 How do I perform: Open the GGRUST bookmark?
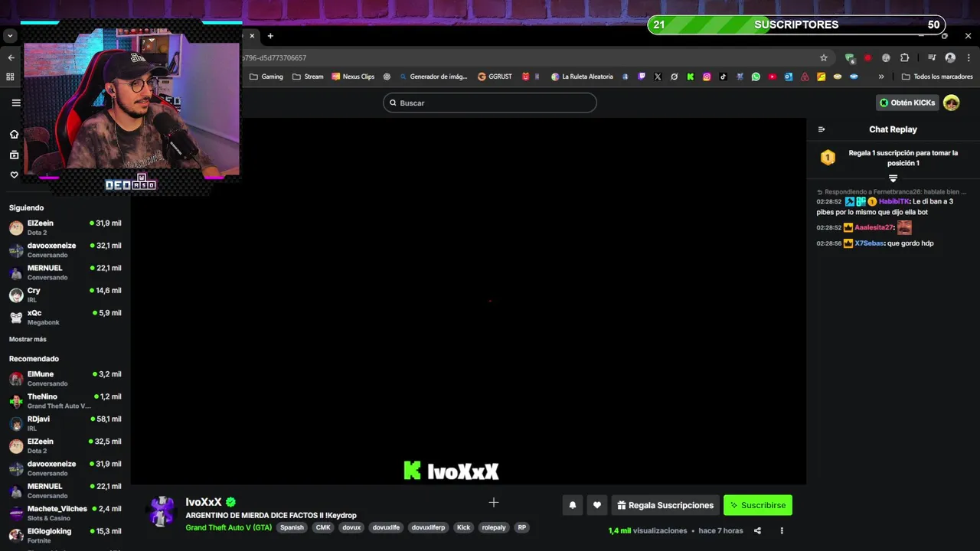tap(495, 77)
